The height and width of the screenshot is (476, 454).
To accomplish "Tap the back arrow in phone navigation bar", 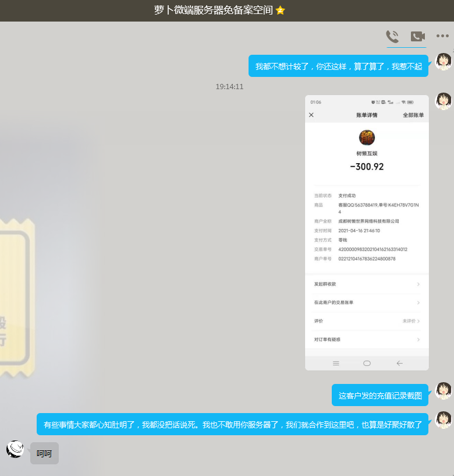I will (x=399, y=363).
